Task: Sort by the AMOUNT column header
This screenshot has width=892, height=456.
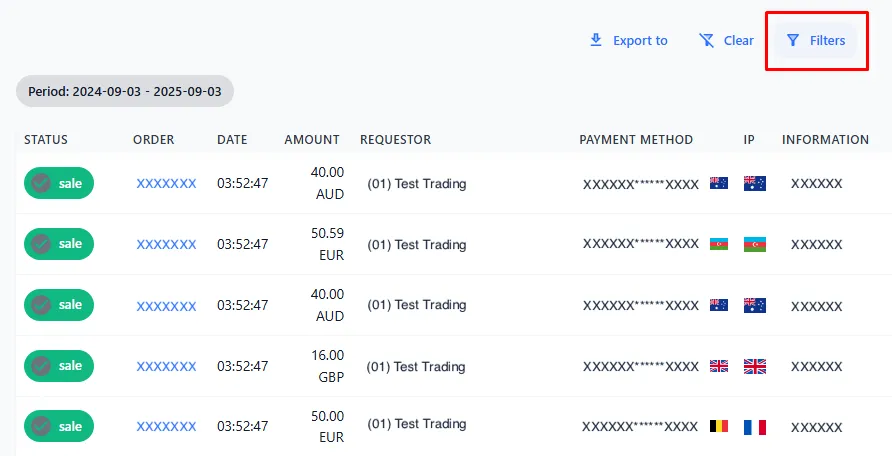Action: [x=311, y=140]
